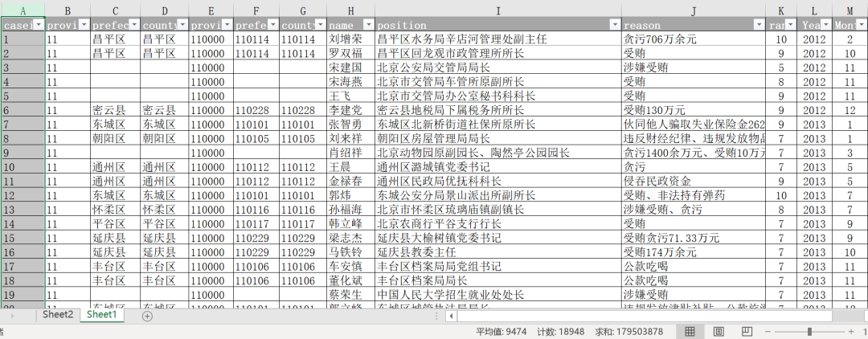The image size is (868, 339).
Task: Select the cell with name 宋建国
Action: point(351,67)
